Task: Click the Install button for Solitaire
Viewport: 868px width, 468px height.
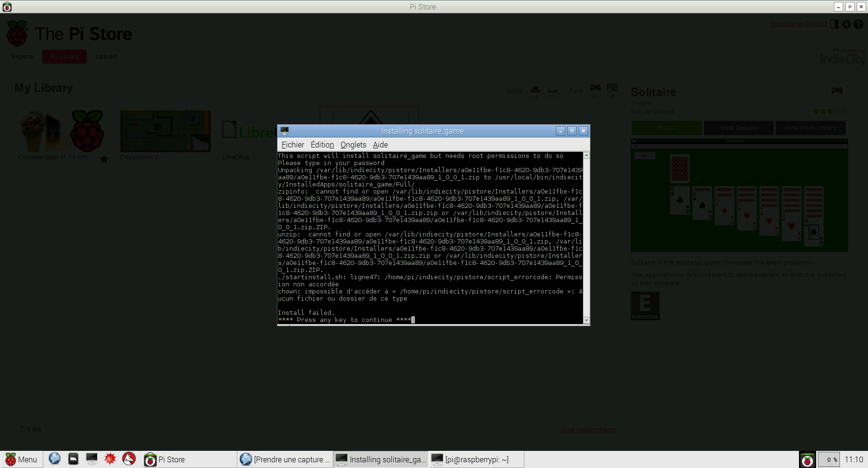Action: click(667, 128)
